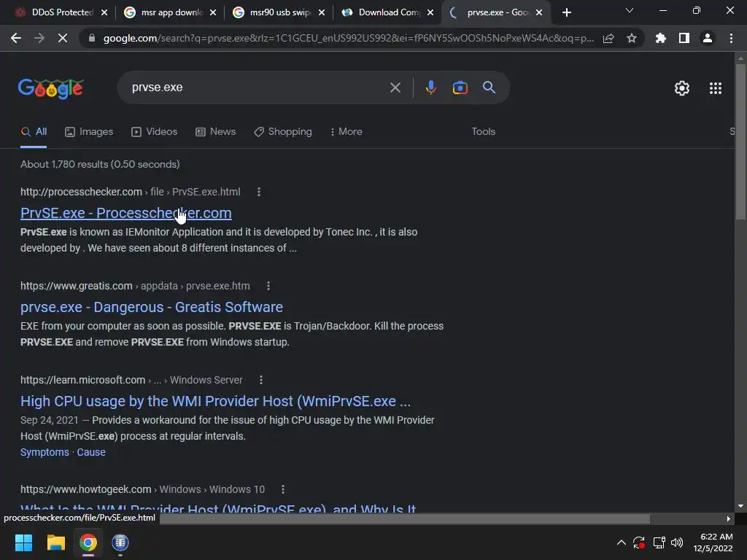Viewport: 747px width, 560px height.
Task: Open the sync alert tray icon
Action: 639,542
